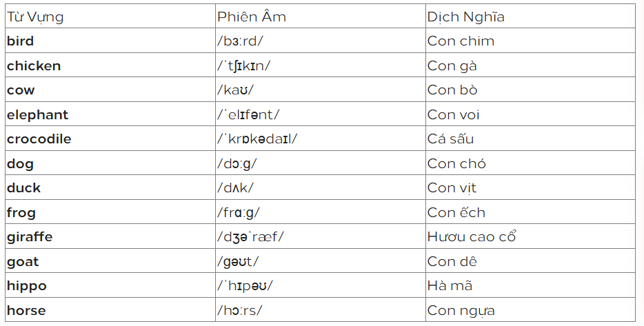Select the translation "Cá sấu"
Image resolution: width=644 pixels, height=326 pixels.
click(450, 139)
